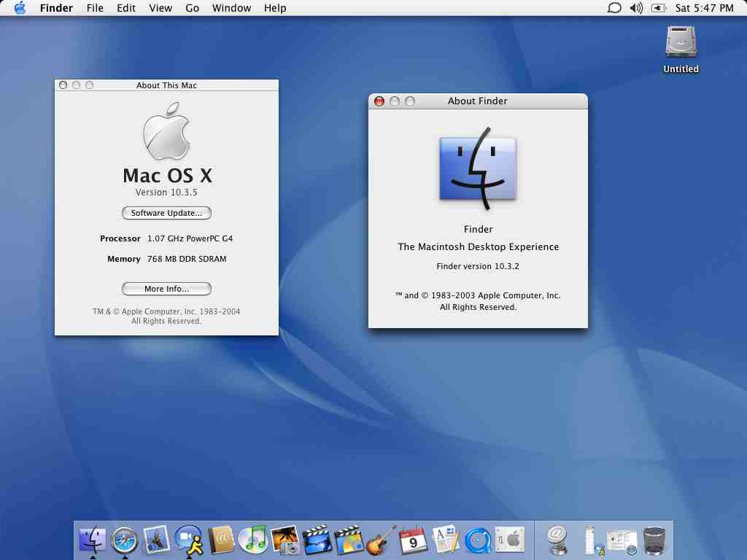Click '1.07 GHz PowerPC G4' processor value
747x560 pixels.
click(x=190, y=238)
